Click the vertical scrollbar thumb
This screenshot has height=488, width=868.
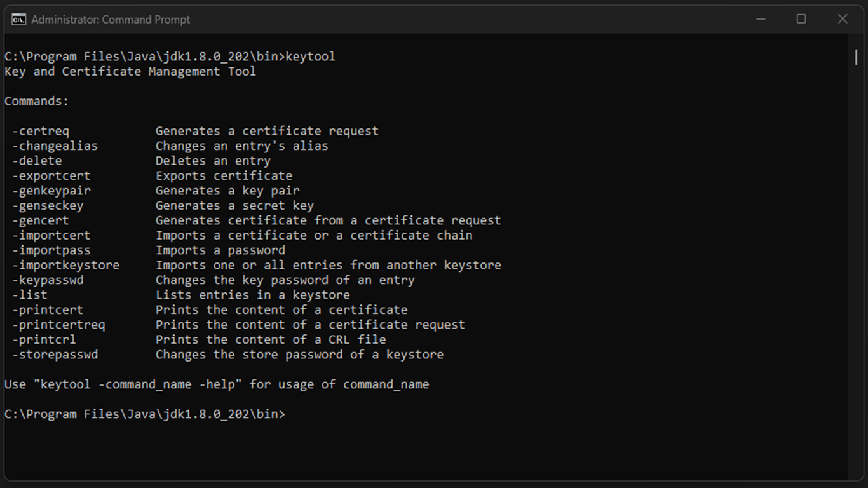coord(855,57)
